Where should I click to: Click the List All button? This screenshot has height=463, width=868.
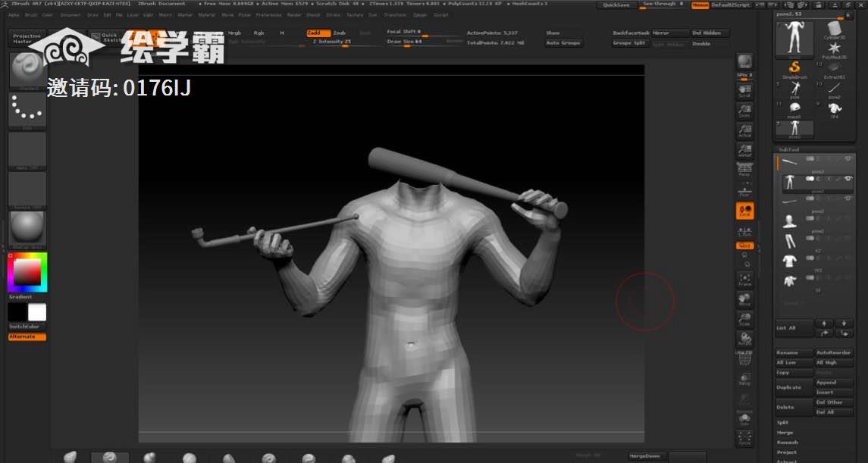coord(794,328)
